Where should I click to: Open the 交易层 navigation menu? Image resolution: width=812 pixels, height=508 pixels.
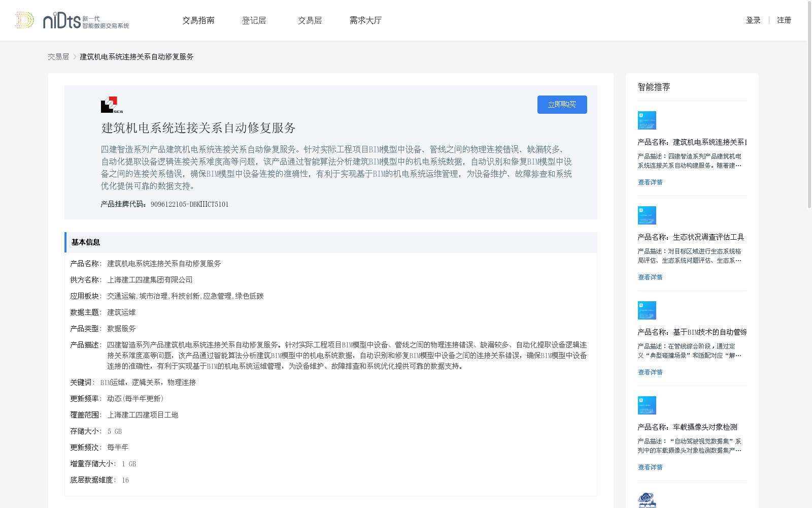pos(310,20)
